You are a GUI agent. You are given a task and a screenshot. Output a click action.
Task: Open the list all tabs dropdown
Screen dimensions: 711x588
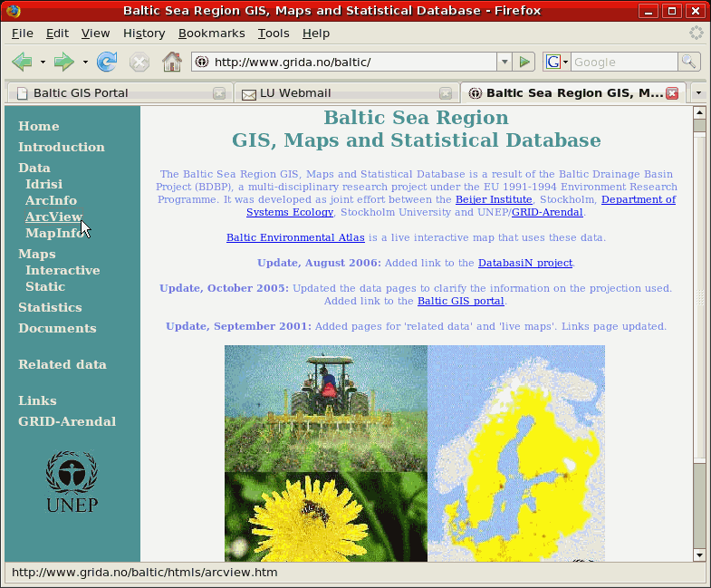point(698,93)
